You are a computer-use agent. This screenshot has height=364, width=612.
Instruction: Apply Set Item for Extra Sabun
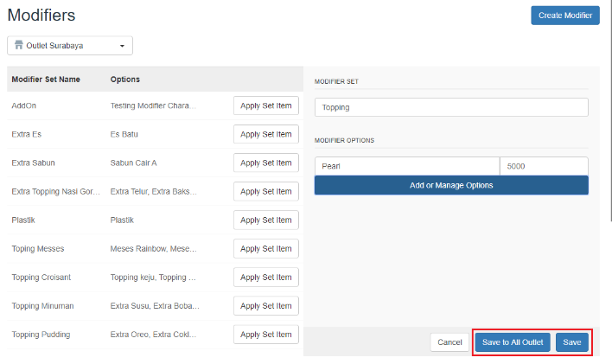[265, 163]
